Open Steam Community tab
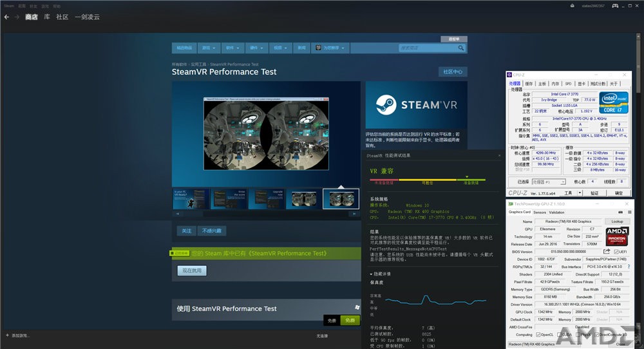This screenshot has width=644, height=349. point(62,17)
